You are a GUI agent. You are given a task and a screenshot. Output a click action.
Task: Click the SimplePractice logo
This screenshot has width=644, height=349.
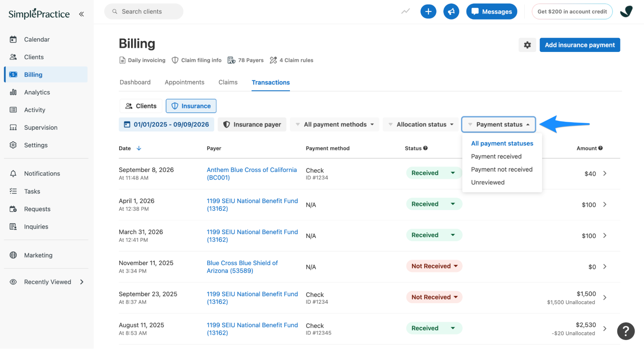click(x=39, y=14)
